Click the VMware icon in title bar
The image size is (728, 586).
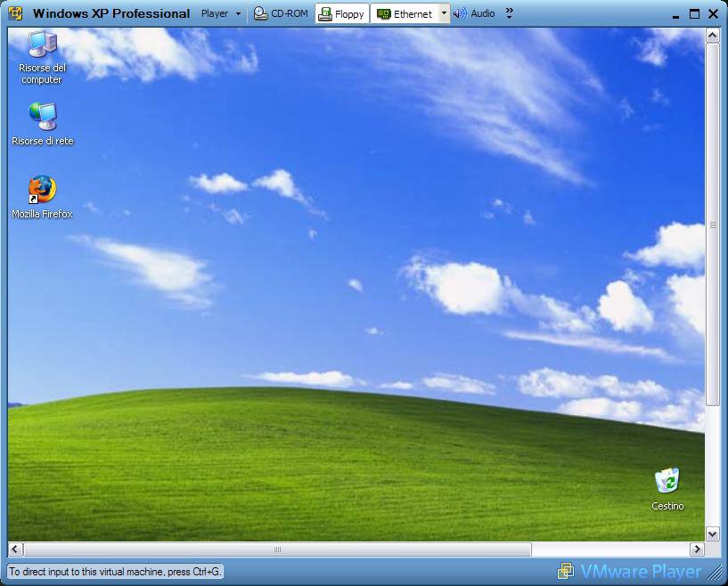click(x=15, y=13)
